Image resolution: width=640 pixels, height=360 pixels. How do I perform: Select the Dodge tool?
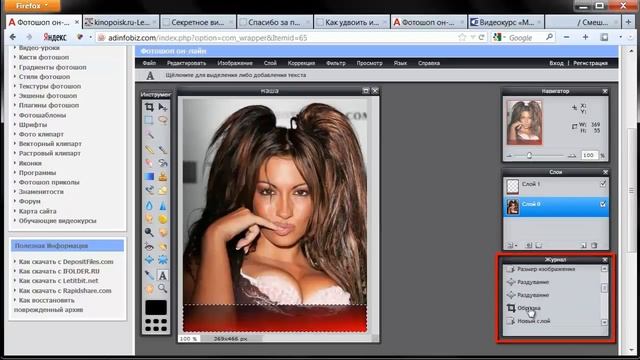(x=149, y=232)
